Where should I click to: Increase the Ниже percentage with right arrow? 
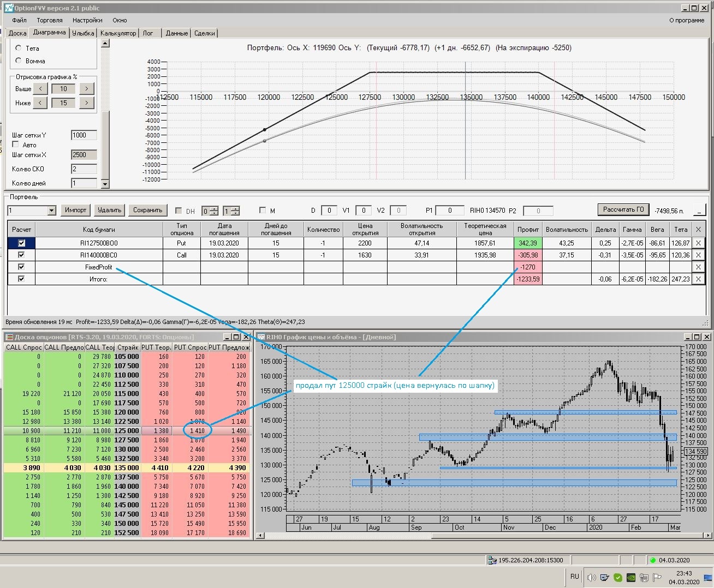tap(86, 103)
